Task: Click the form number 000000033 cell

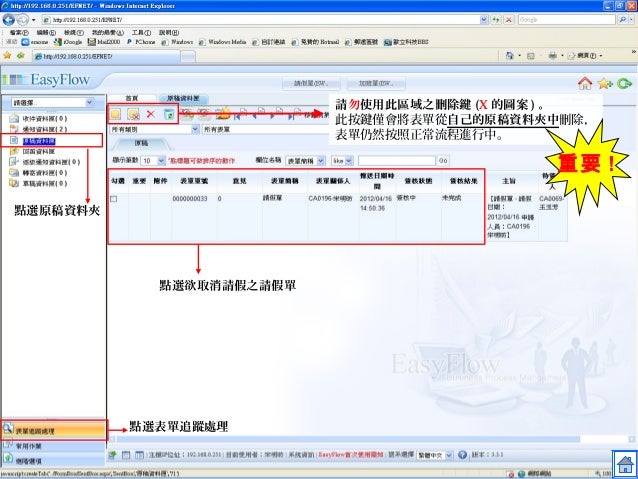Action: click(x=190, y=199)
